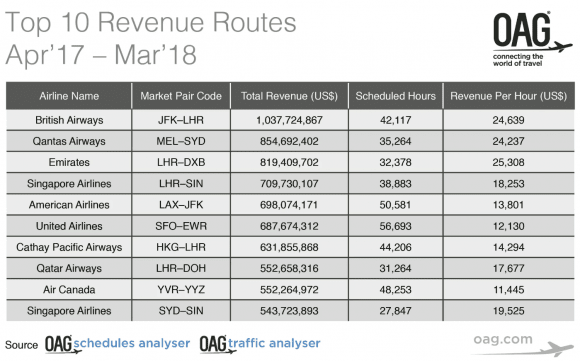Select the Qantas Airways cell

coord(69,141)
